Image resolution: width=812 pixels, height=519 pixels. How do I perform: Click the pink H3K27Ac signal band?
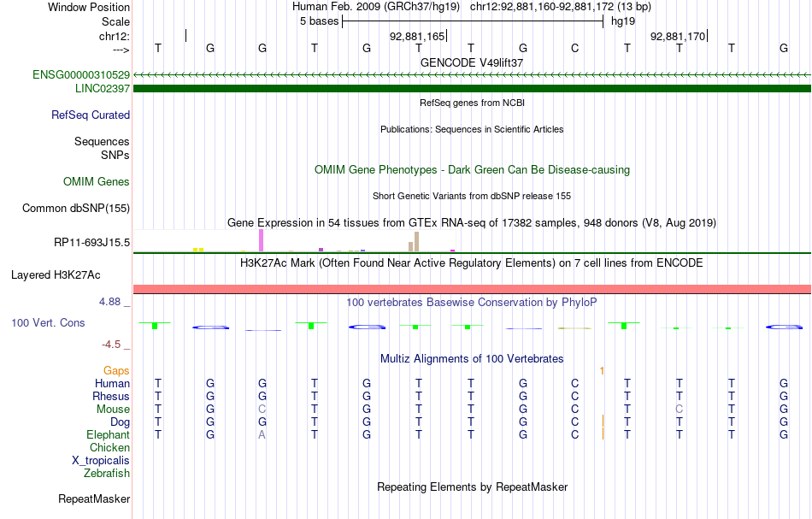click(x=472, y=289)
